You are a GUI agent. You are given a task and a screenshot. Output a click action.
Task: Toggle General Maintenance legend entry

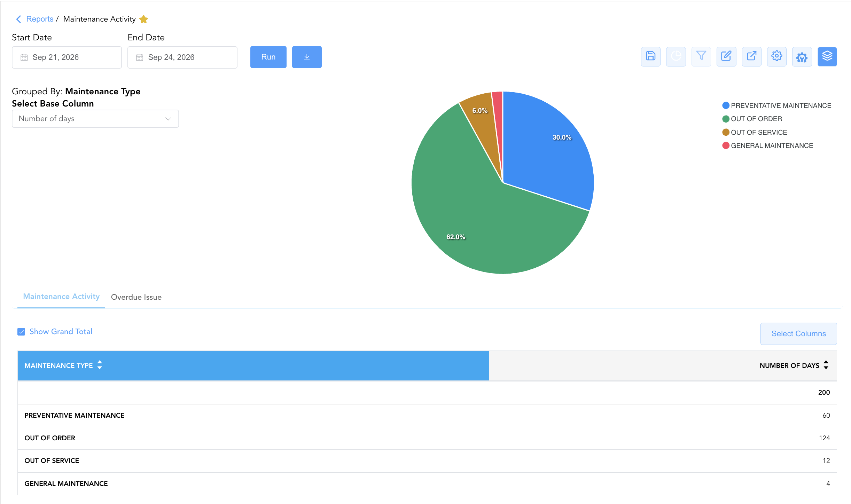768,145
